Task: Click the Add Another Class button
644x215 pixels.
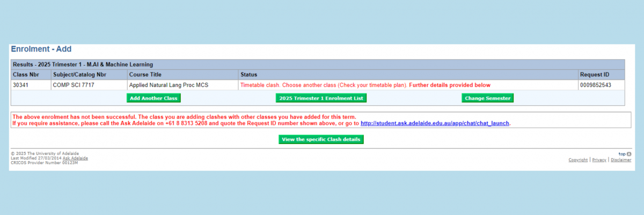Action: pyautogui.click(x=153, y=98)
